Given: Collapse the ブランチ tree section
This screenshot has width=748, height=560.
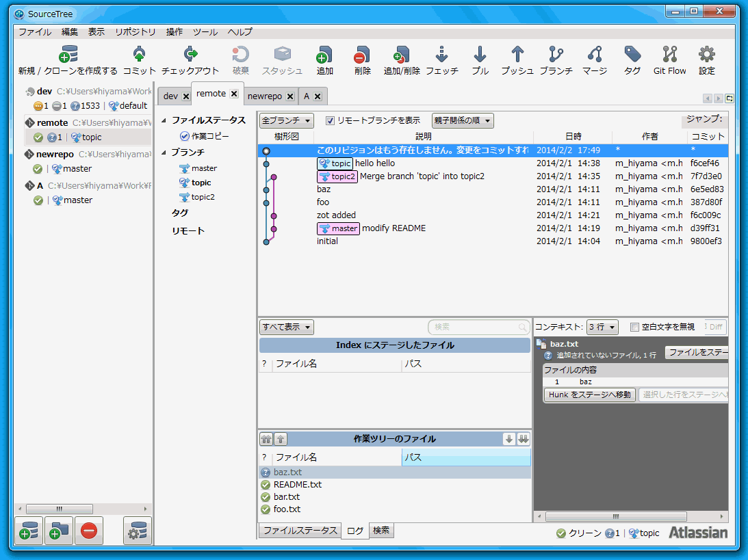Looking at the screenshot, I should 164,152.
